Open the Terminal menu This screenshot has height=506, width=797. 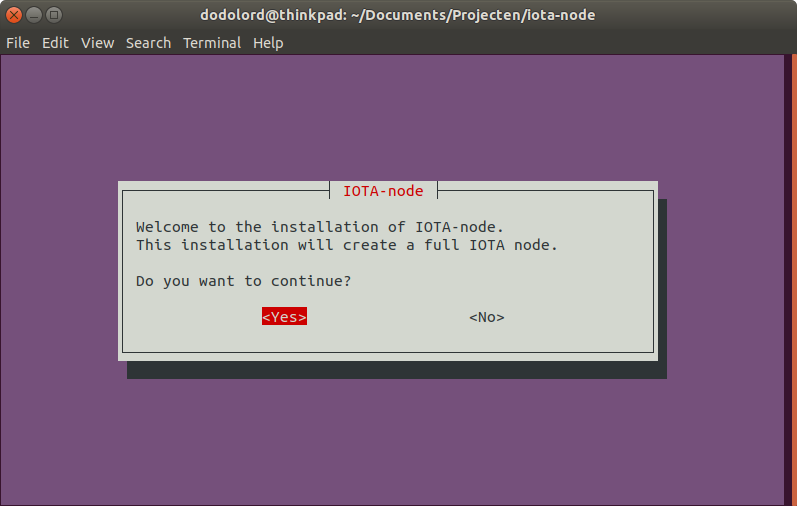coord(212,43)
